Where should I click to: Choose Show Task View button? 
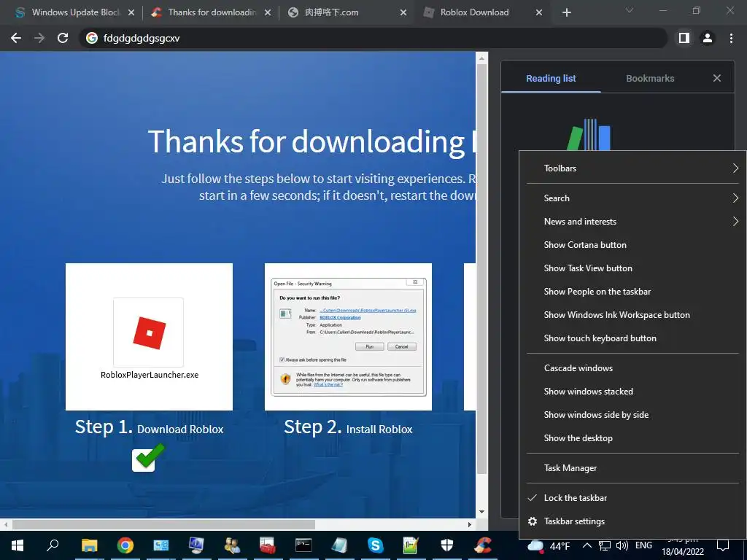coord(632,268)
